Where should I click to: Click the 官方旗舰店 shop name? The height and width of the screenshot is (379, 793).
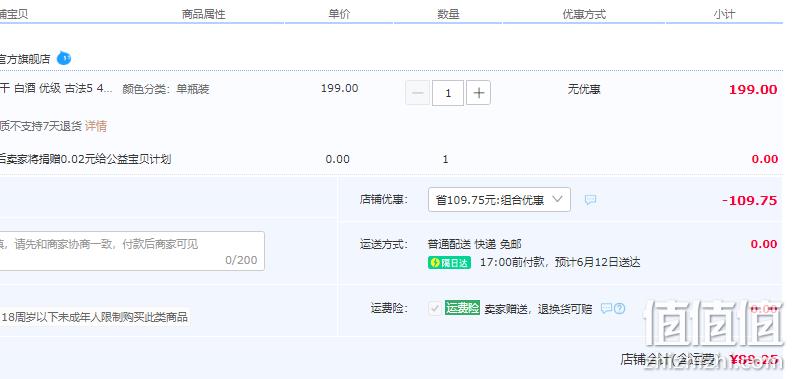(x=25, y=59)
